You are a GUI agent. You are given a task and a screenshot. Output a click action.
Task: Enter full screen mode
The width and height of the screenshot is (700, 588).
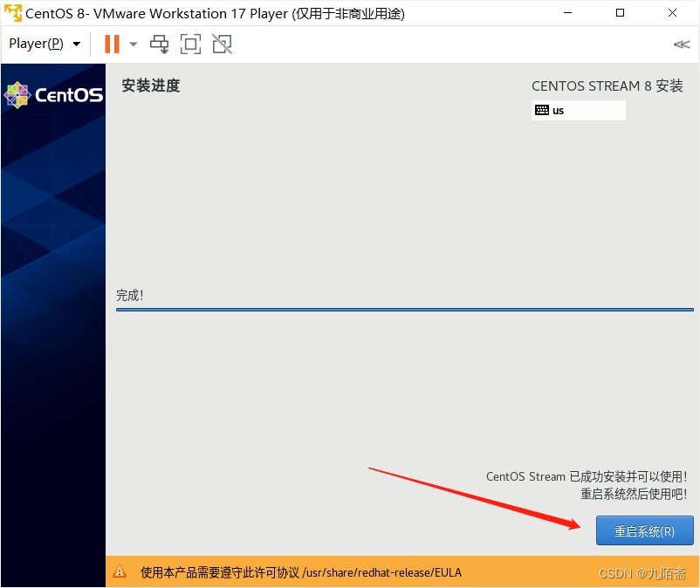190,44
